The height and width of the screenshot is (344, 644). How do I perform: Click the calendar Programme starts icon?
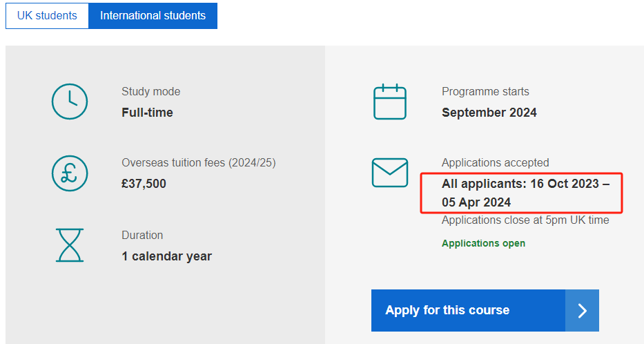point(390,102)
